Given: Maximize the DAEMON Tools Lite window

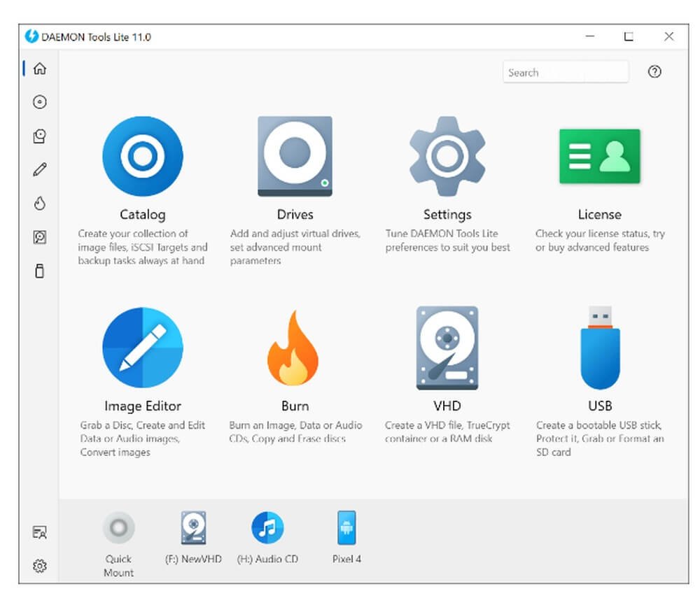Looking at the screenshot, I should [x=629, y=36].
